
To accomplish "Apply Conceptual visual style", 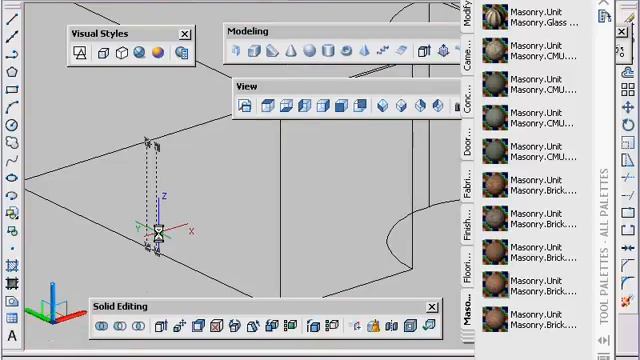I will (x=158, y=53).
